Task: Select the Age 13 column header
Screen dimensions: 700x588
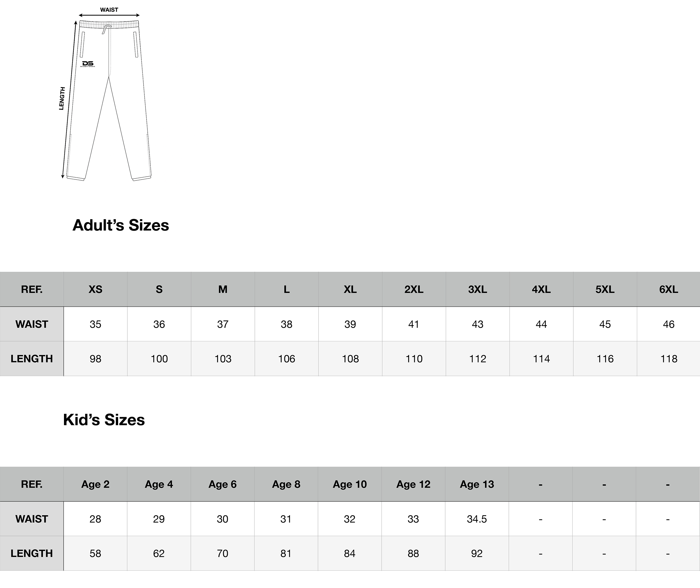Action: (477, 484)
